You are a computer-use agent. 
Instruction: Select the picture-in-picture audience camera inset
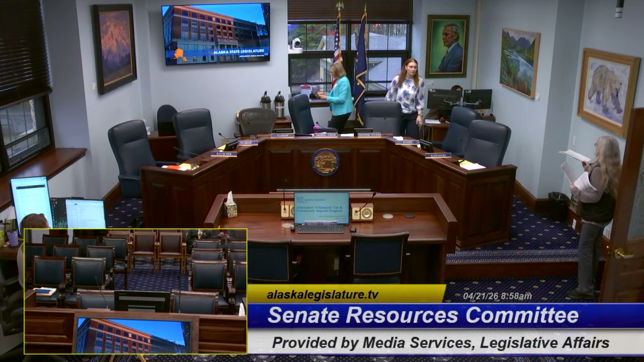pyautogui.click(x=135, y=291)
